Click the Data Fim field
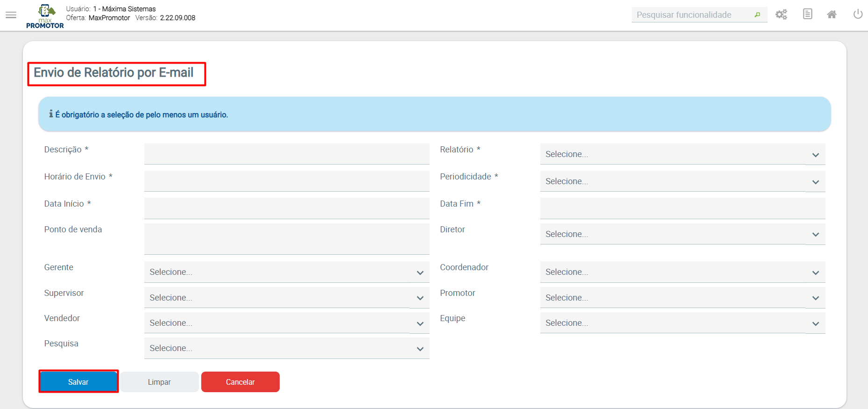Image resolution: width=868 pixels, height=409 pixels. click(683, 208)
